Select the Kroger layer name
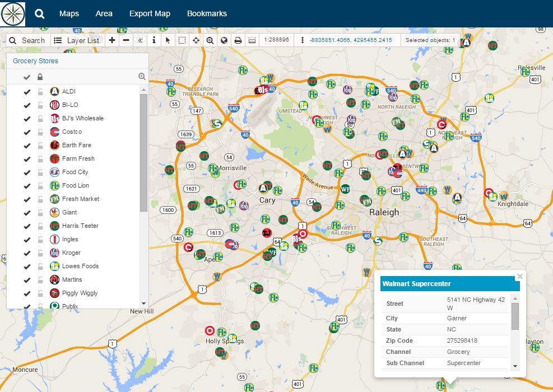Viewport: 553px width, 392px height. click(71, 253)
